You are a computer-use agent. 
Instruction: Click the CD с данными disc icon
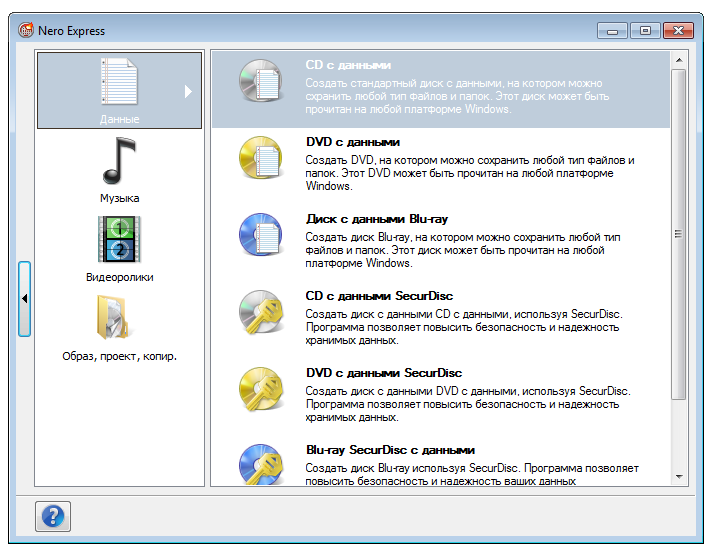(261, 80)
